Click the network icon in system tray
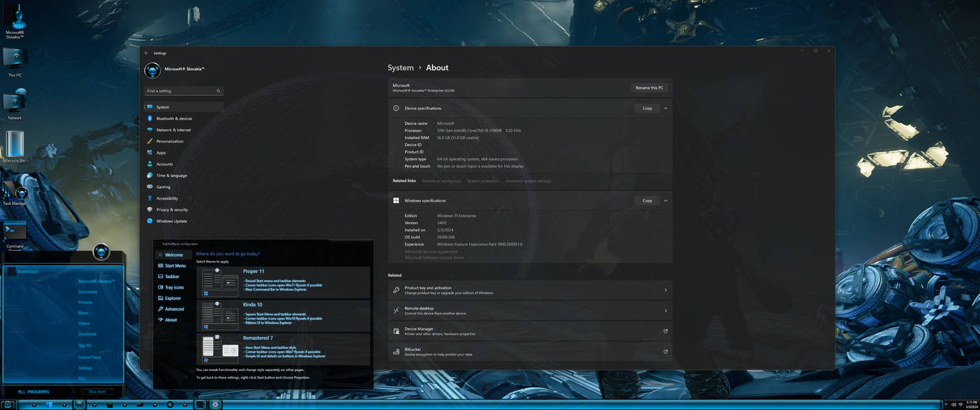This screenshot has height=410, width=980. [x=961, y=404]
